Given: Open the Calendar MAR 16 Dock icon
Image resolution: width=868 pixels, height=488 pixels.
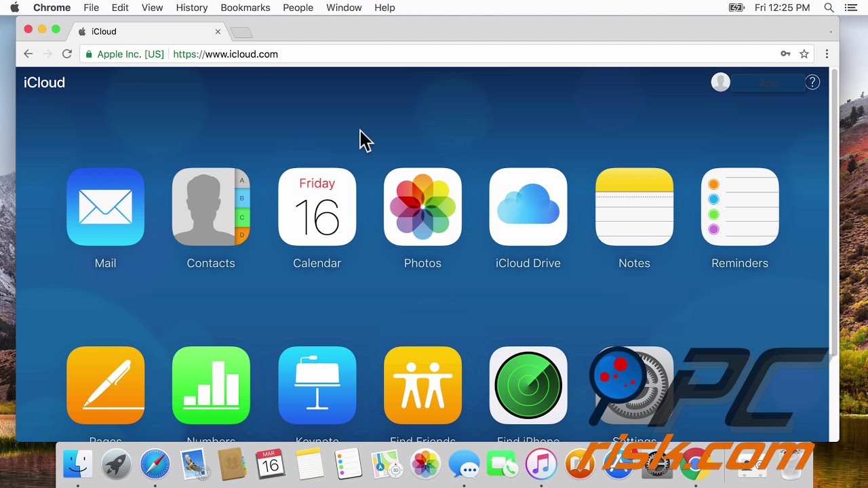Looking at the screenshot, I should tap(271, 465).
